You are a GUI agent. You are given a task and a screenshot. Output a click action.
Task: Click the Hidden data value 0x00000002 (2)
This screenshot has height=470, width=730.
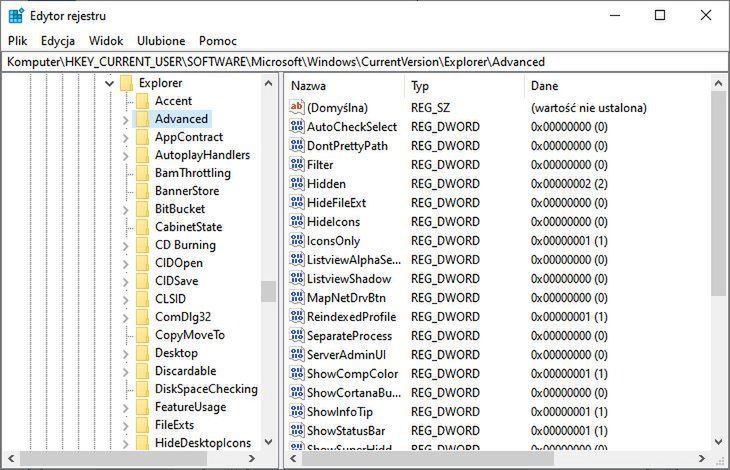click(x=569, y=184)
